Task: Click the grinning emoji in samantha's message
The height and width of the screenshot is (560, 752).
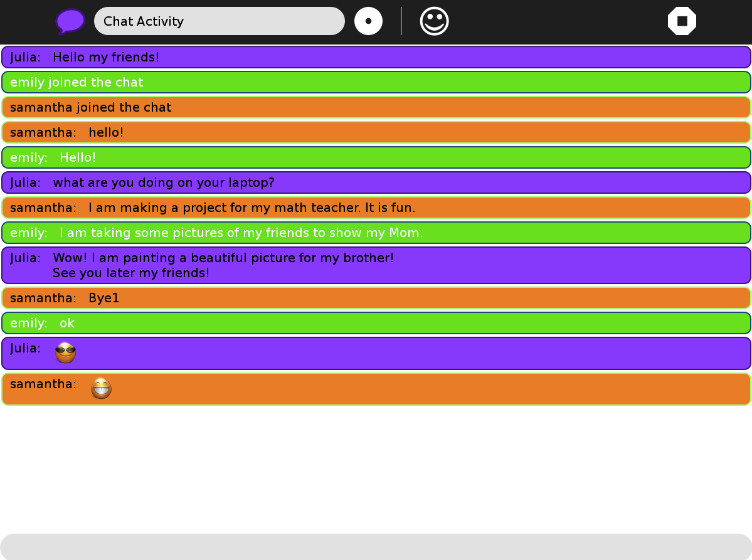Action: (x=101, y=389)
